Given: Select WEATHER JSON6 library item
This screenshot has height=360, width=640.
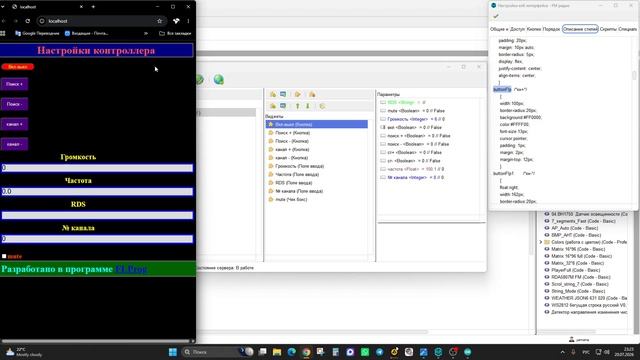Looking at the screenshot, I should (x=586, y=298).
